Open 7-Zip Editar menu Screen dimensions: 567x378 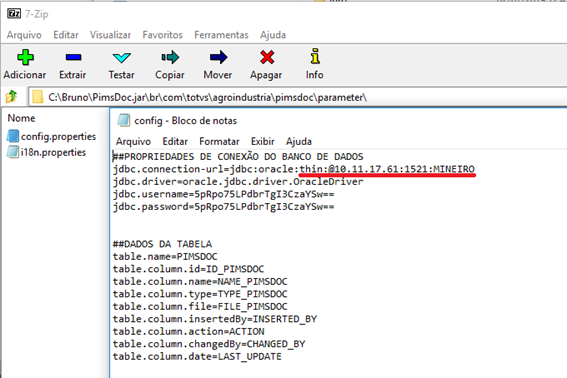coord(66,35)
